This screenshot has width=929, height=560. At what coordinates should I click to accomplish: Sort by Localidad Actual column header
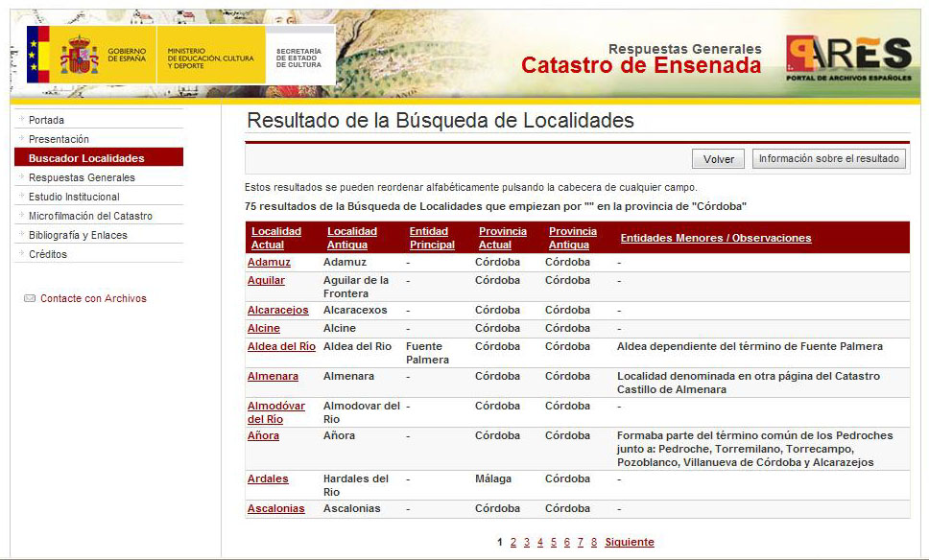[276, 238]
